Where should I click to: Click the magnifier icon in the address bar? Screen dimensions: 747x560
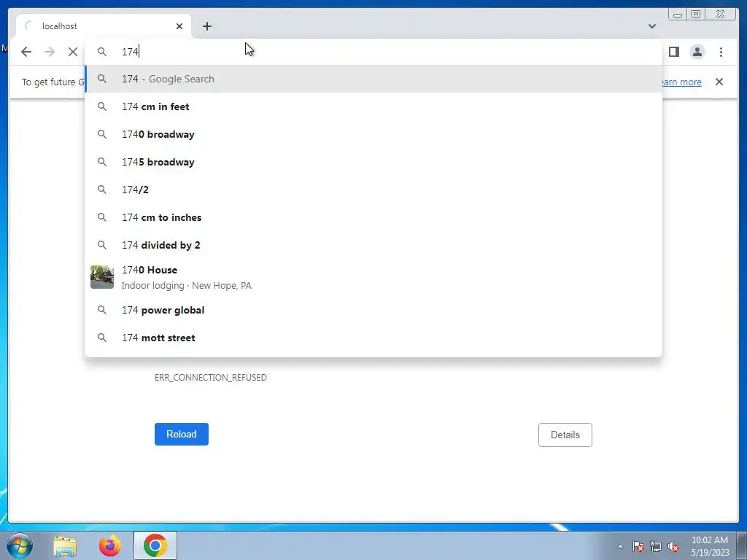102,52
